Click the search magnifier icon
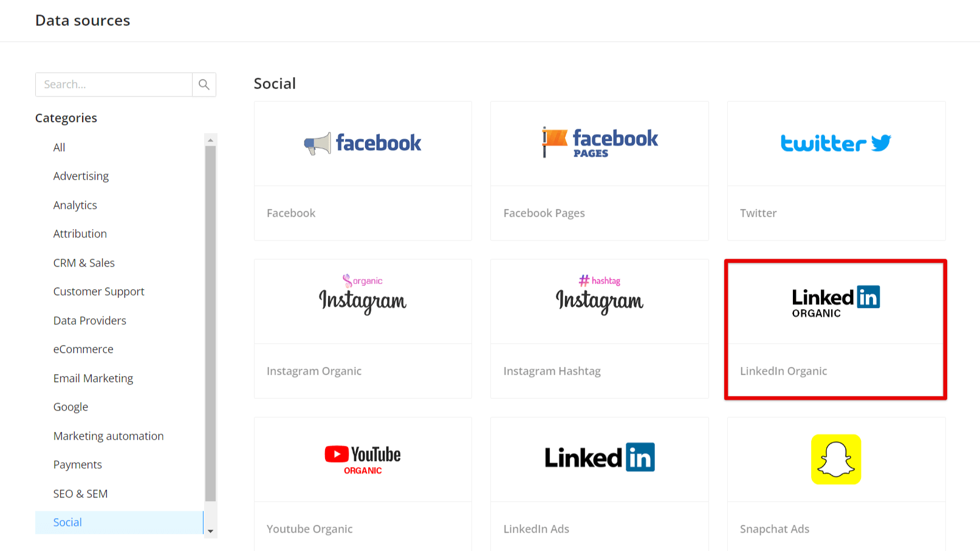 (204, 84)
